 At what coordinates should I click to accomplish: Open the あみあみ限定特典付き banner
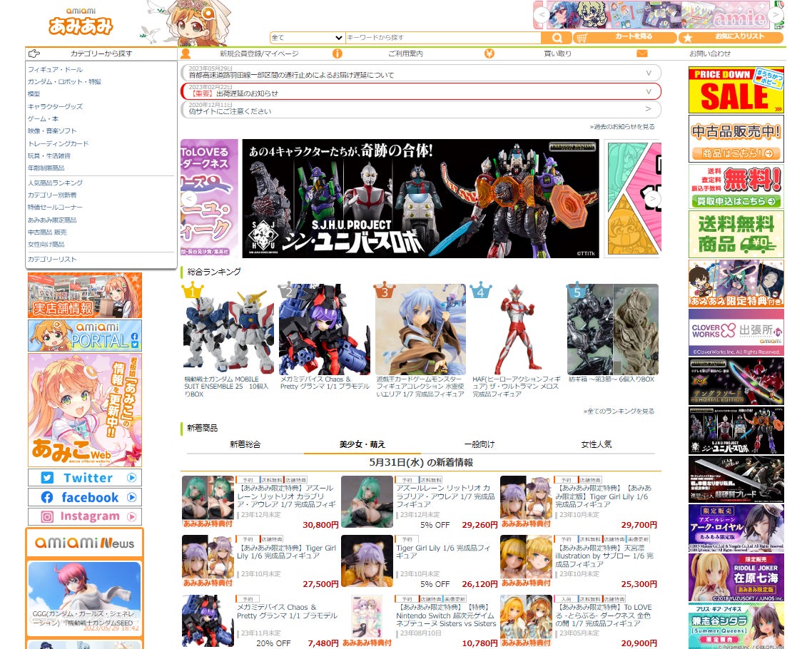coord(736,284)
